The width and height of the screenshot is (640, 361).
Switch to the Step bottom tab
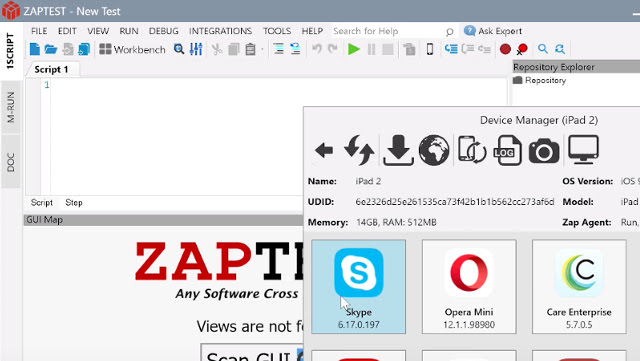pos(74,203)
